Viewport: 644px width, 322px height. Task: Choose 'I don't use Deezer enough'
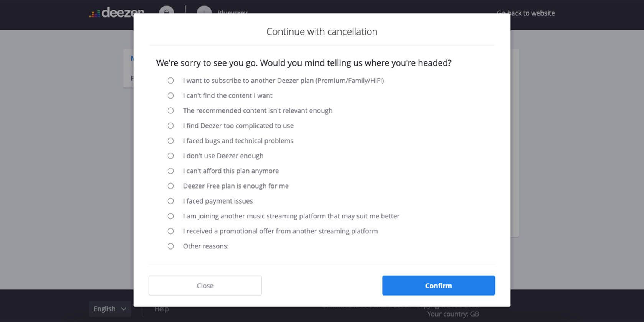tap(171, 156)
